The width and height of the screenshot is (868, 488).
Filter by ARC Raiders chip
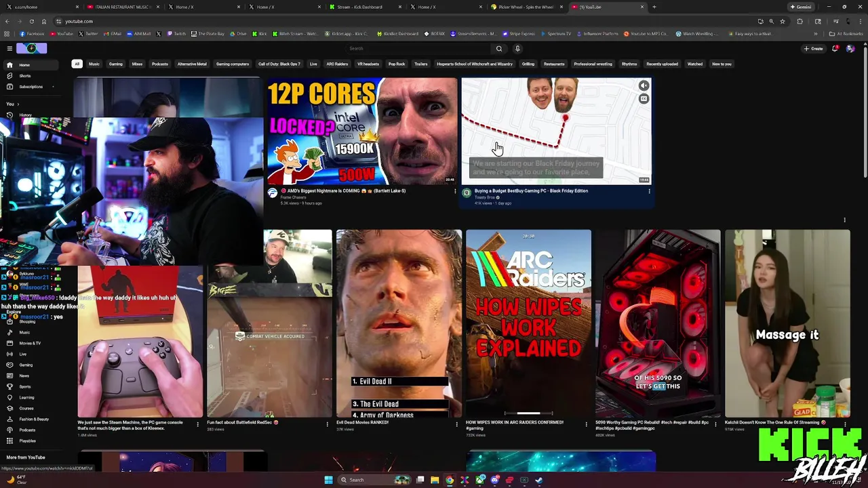click(337, 64)
